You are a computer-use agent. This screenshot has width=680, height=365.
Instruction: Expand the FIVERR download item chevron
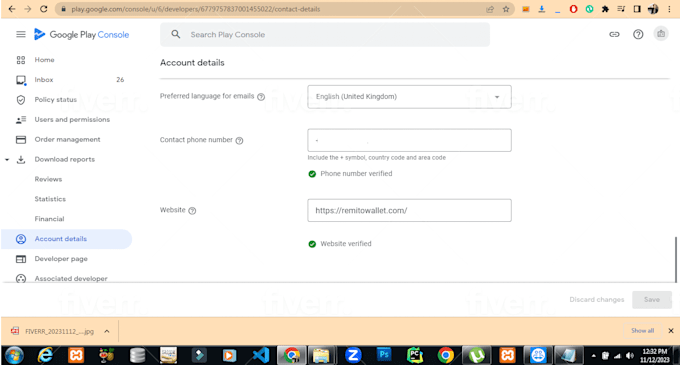click(x=107, y=331)
